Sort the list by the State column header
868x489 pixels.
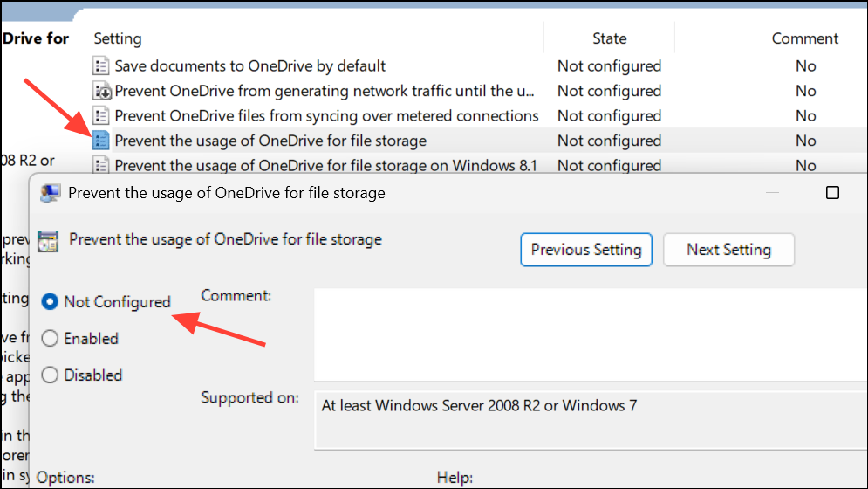(x=610, y=38)
